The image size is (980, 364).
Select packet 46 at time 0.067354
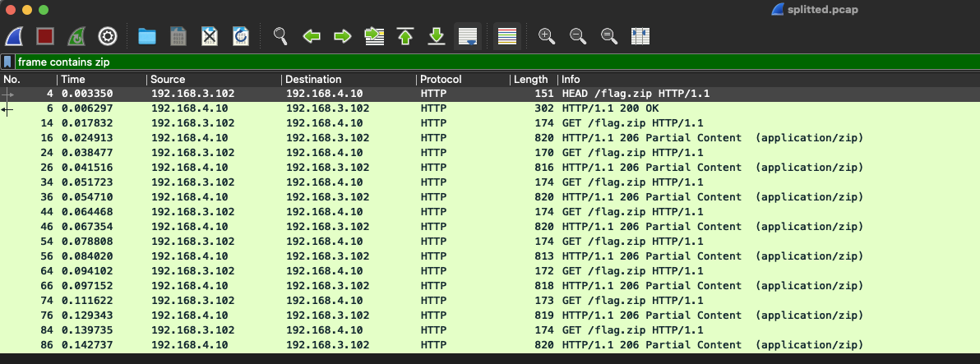[x=490, y=227]
